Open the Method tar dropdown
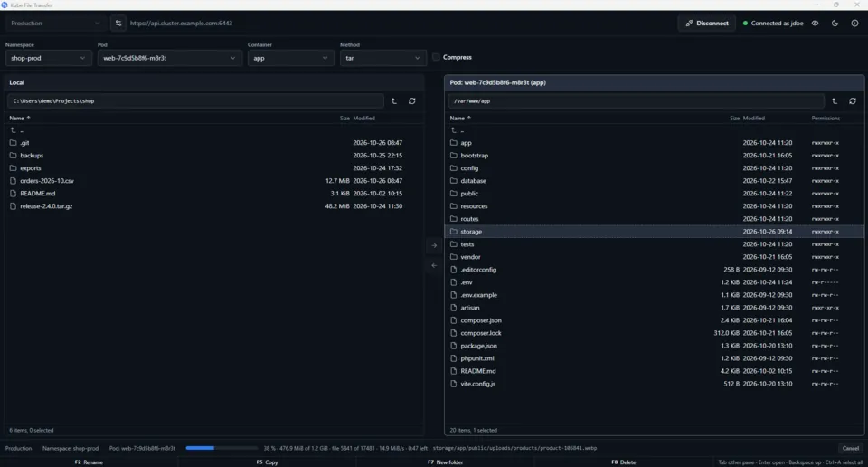868x467 pixels. click(x=383, y=58)
